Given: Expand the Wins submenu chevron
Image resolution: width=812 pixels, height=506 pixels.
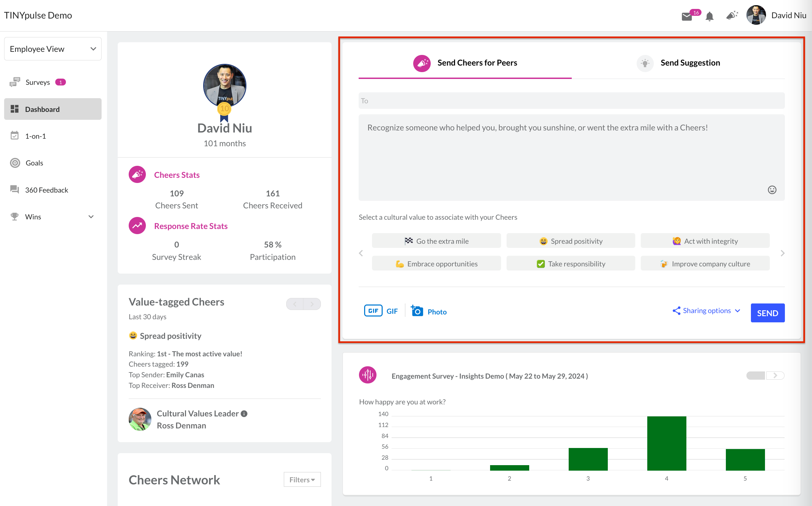Looking at the screenshot, I should pos(91,217).
